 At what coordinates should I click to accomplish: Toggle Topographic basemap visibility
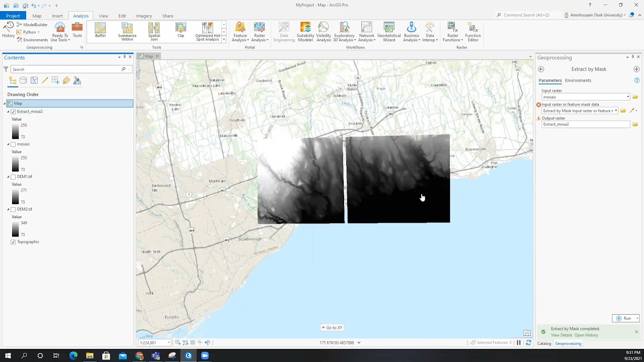13,242
